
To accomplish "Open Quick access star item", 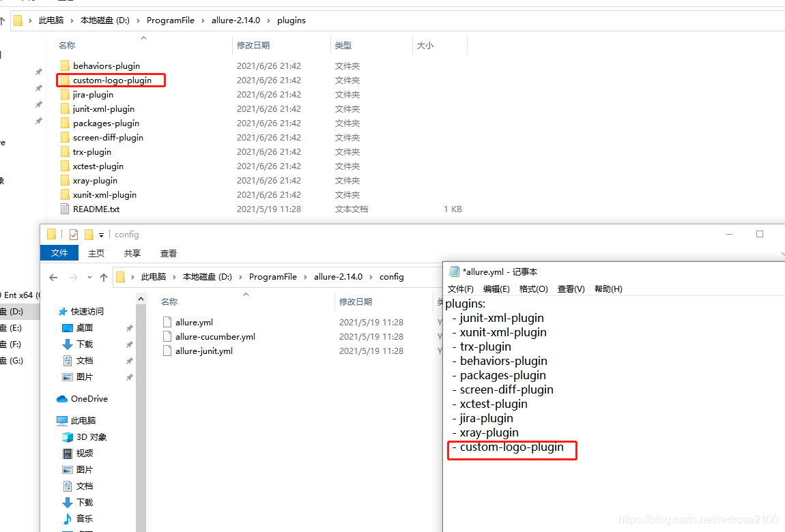I will pos(81,312).
